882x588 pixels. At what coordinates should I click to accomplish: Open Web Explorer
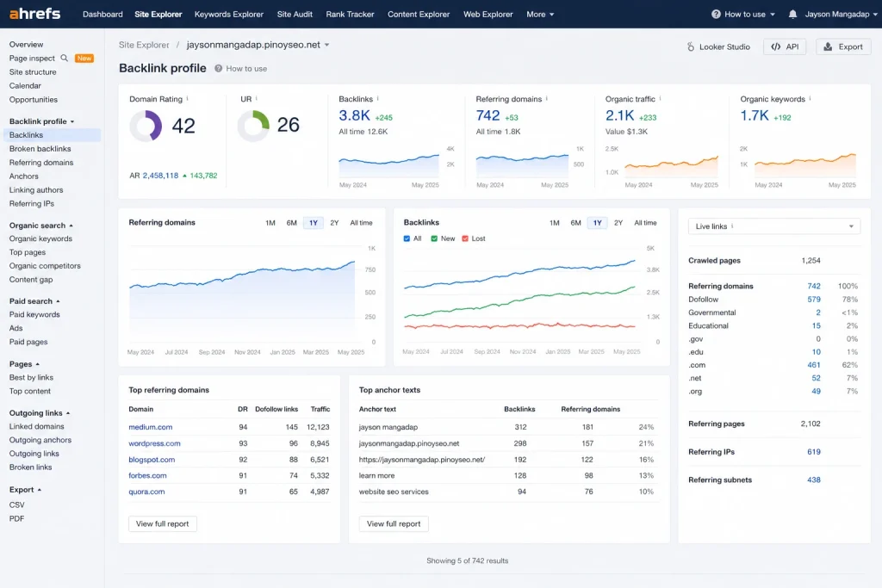[x=488, y=14]
